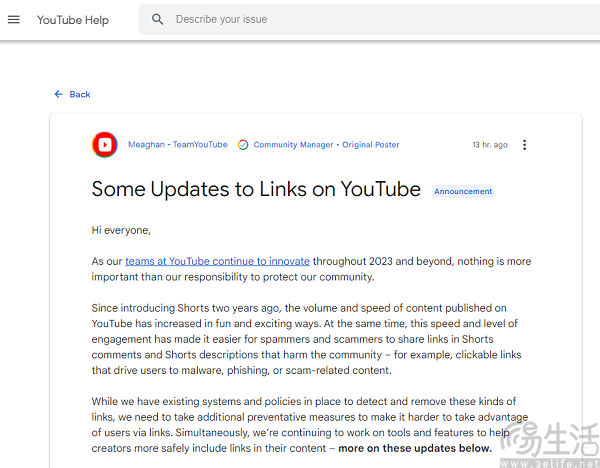This screenshot has width=600, height=468.
Task: Click the Original Poster label
Action: coord(370,145)
